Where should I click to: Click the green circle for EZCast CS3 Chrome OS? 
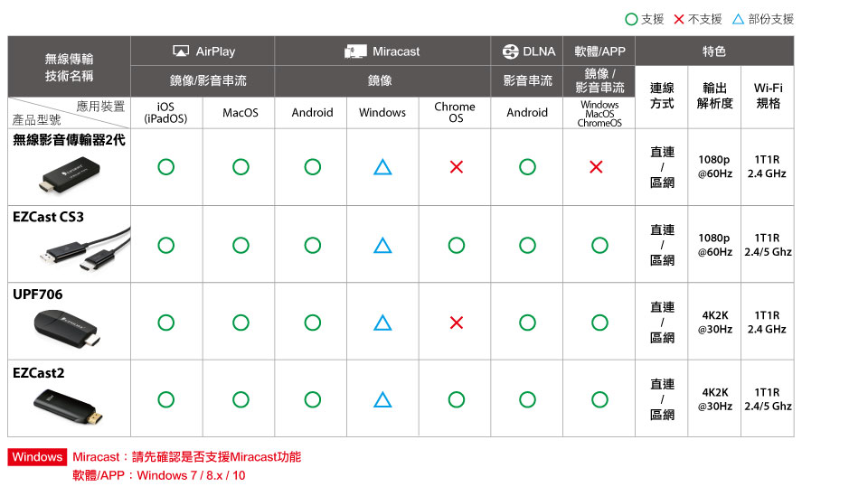tap(456, 245)
